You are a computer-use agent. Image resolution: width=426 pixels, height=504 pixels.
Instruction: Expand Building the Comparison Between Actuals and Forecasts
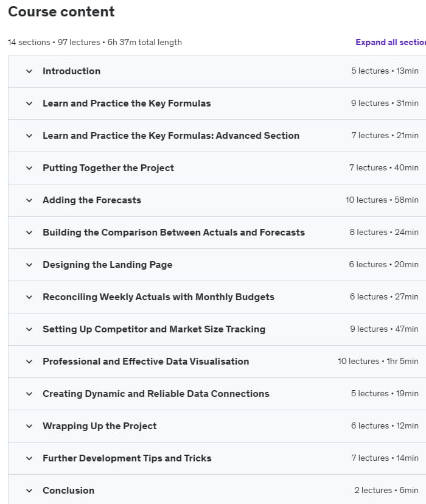point(29,232)
